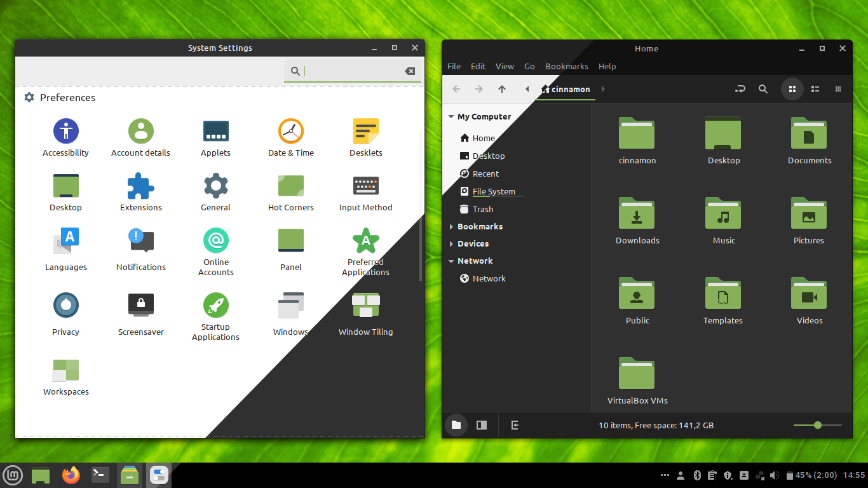Open Accessibility settings
The height and width of the screenshot is (488, 868).
pos(65,138)
